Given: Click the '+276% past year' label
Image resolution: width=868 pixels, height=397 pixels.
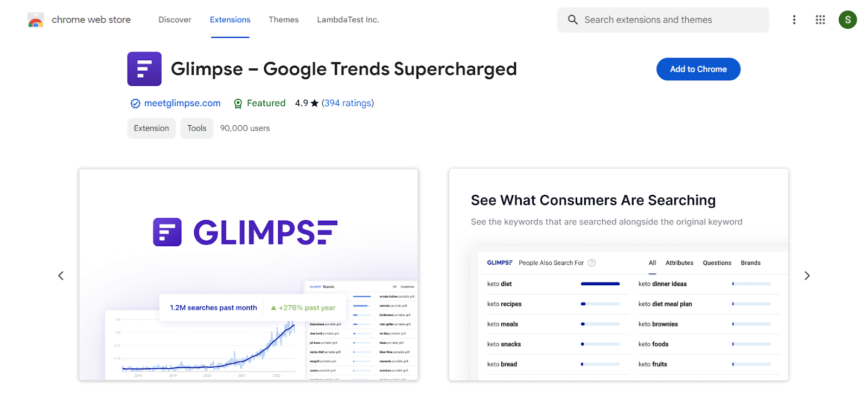Looking at the screenshot, I should 303,308.
